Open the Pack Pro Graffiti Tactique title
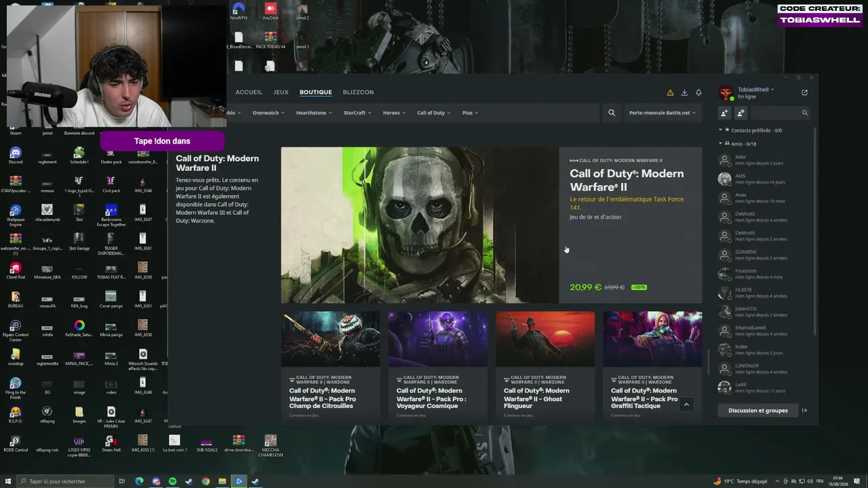This screenshot has width=868, height=488. tap(644, 398)
